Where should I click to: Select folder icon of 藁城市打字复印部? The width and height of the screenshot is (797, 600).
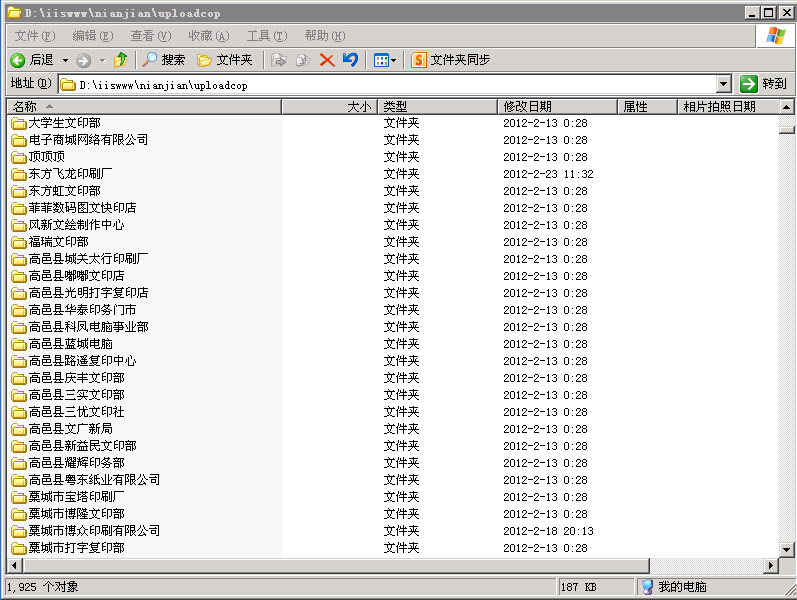click(19, 549)
